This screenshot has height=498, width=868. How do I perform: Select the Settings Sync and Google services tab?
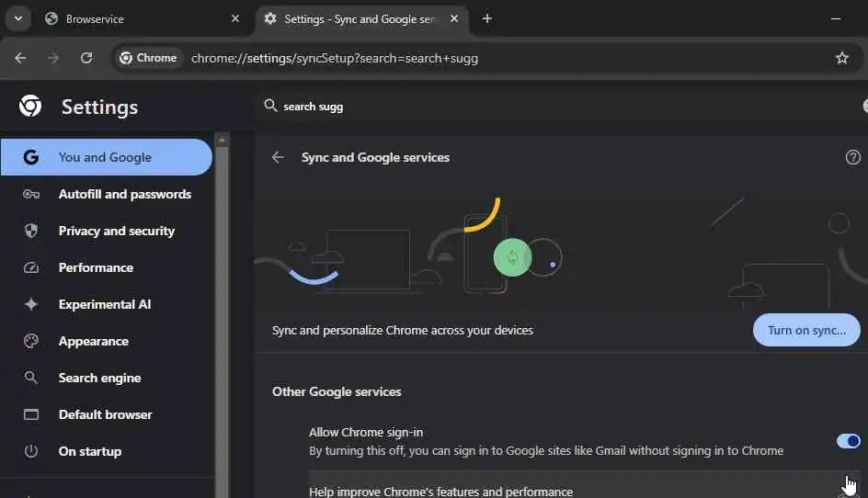coord(362,18)
